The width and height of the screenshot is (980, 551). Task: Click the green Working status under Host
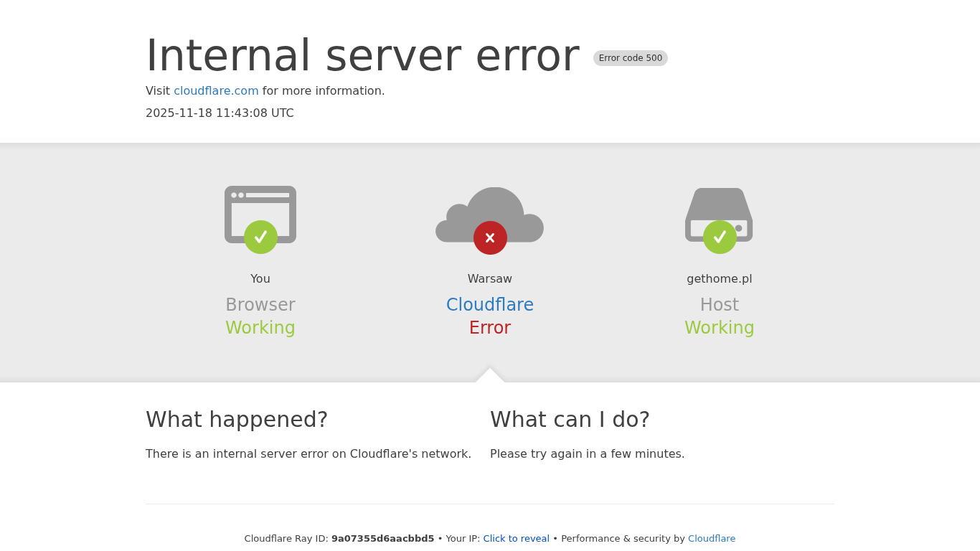tap(720, 328)
